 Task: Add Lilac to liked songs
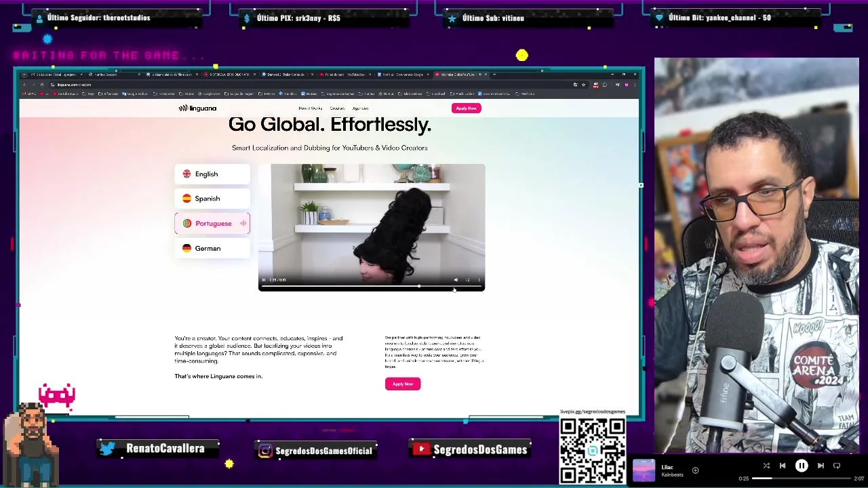pyautogui.click(x=695, y=470)
